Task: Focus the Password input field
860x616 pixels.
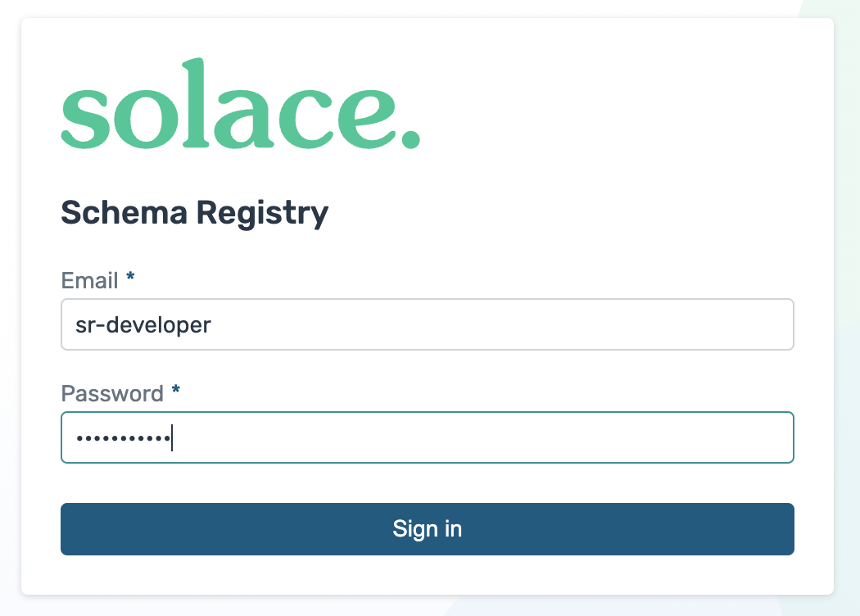Action: 427,437
